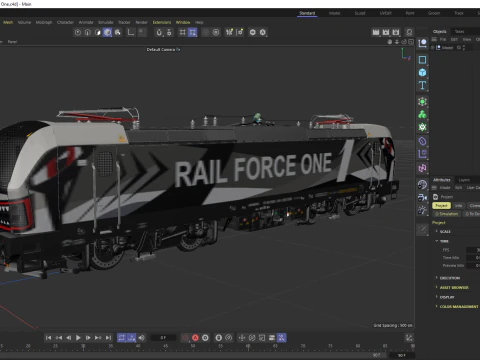480x360 pixels.
Task: Toggle the highlighted point-level animation key button
Action: coord(282,338)
